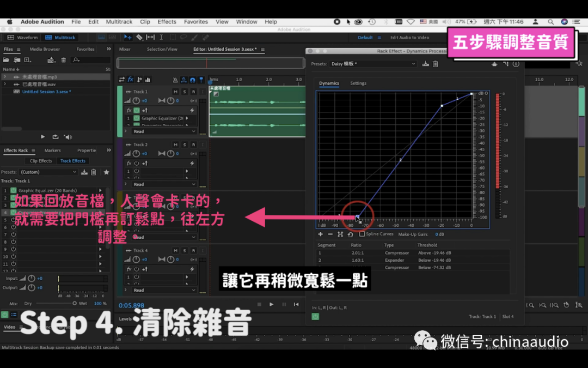Select the Razor tool in toolbar
The height and width of the screenshot is (368, 588).
(x=139, y=37)
